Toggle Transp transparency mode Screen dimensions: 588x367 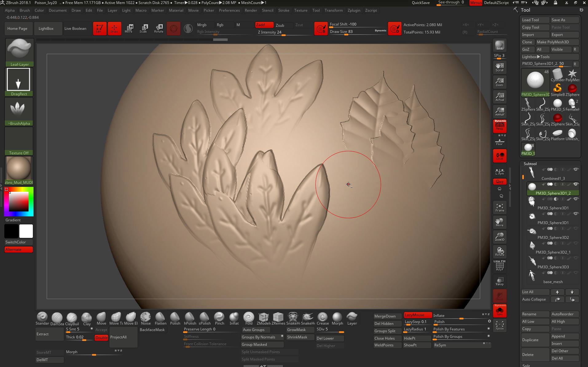[500, 281]
